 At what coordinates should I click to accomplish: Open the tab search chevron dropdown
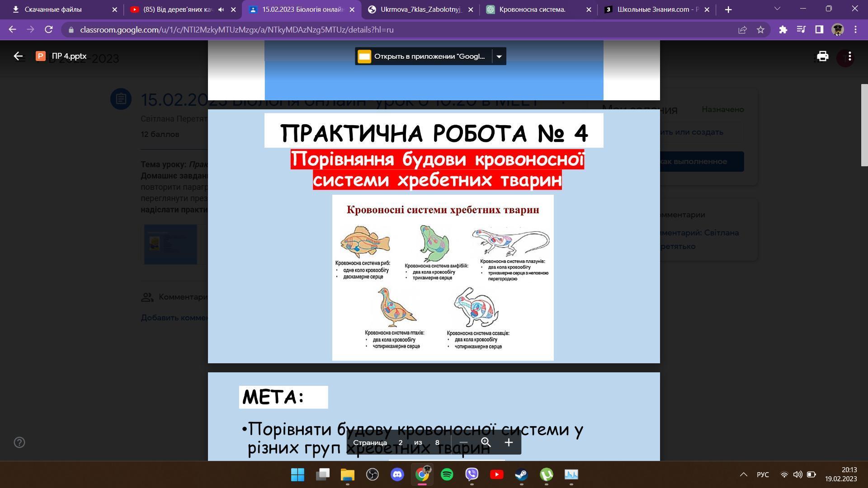[x=777, y=9]
